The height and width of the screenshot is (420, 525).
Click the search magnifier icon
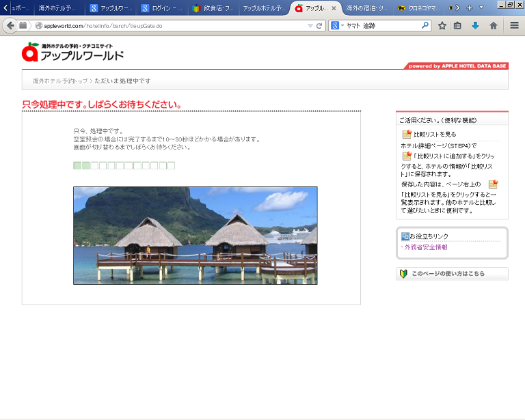(425, 25)
